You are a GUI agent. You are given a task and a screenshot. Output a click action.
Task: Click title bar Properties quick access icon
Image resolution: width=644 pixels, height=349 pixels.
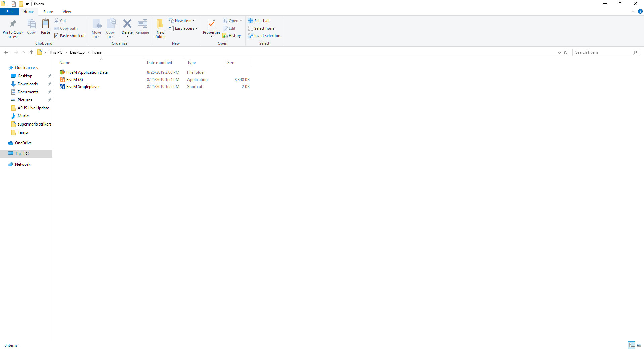click(14, 4)
